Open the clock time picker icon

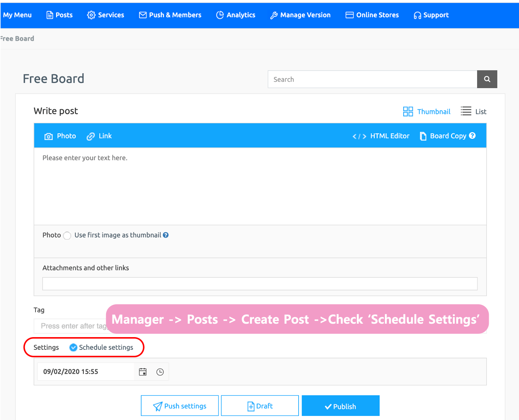[x=160, y=372]
